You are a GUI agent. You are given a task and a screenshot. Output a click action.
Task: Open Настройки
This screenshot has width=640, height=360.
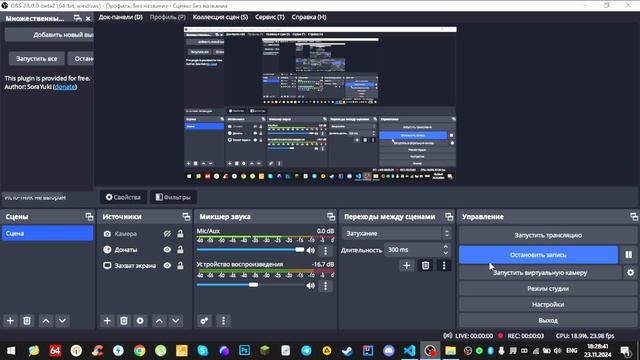coord(548,304)
